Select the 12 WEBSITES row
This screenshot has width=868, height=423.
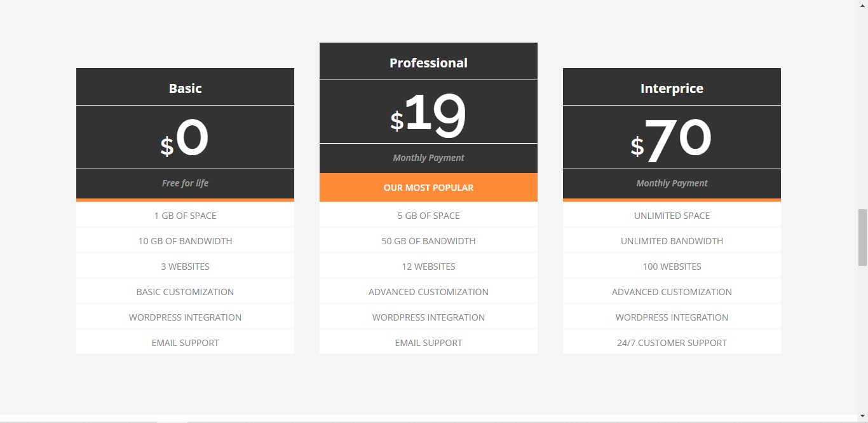pos(428,266)
